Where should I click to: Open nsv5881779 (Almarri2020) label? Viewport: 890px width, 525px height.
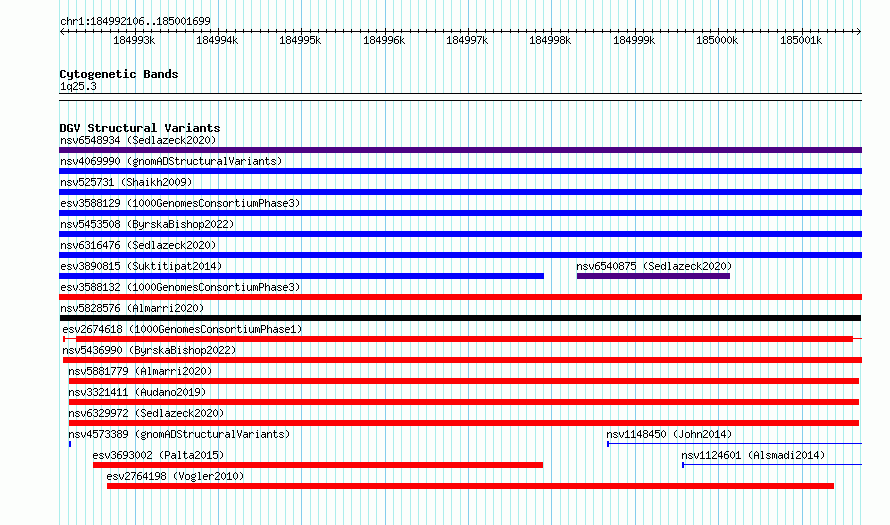(140, 371)
